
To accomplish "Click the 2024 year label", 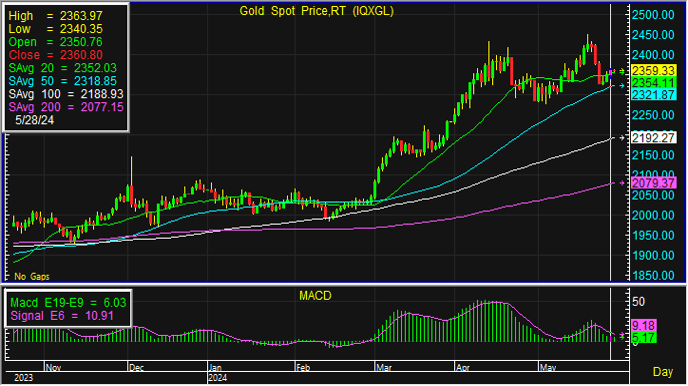I will pyautogui.click(x=218, y=378).
